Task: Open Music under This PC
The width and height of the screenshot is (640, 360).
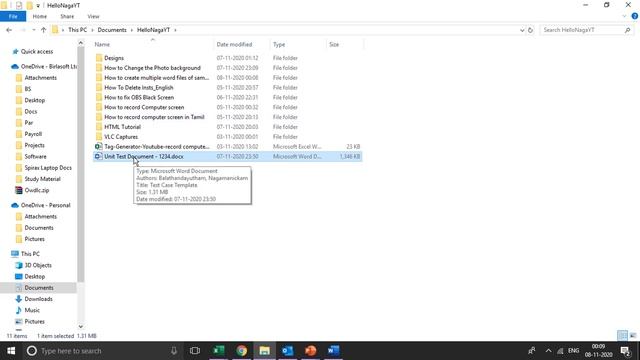Action: 32,310
